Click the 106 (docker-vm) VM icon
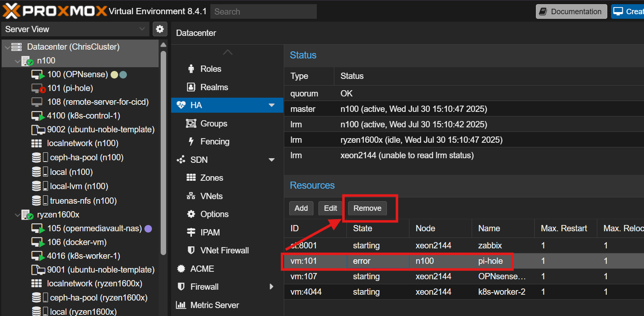 38,243
